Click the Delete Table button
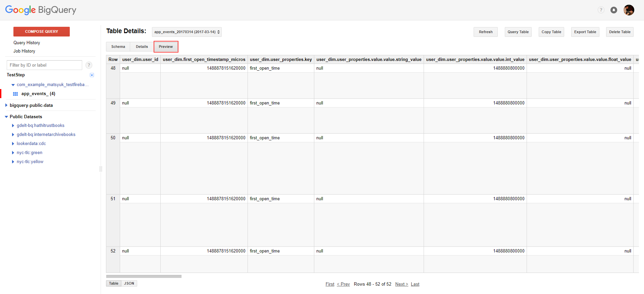644x294 pixels. pyautogui.click(x=620, y=32)
